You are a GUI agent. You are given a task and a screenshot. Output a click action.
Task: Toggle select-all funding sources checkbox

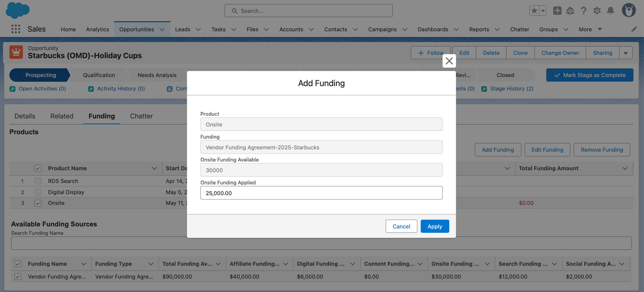18,264
